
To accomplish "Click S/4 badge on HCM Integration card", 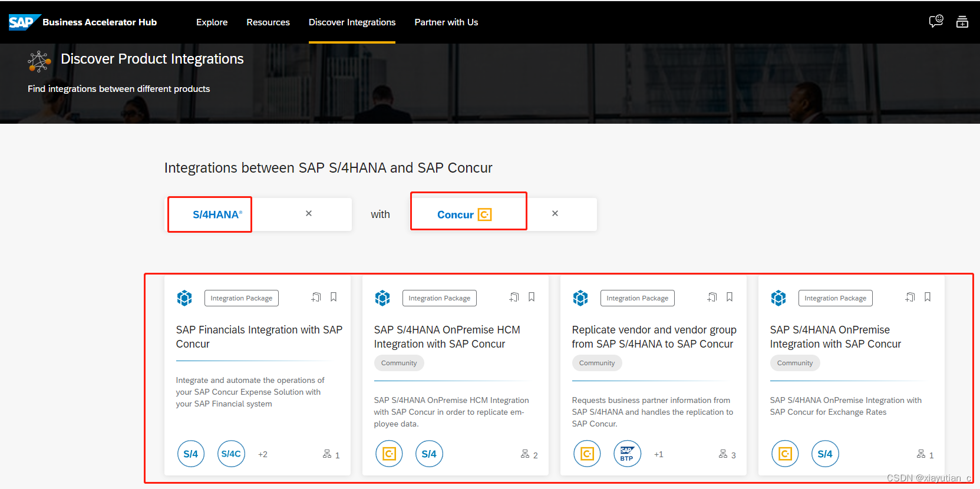I will 429,454.
